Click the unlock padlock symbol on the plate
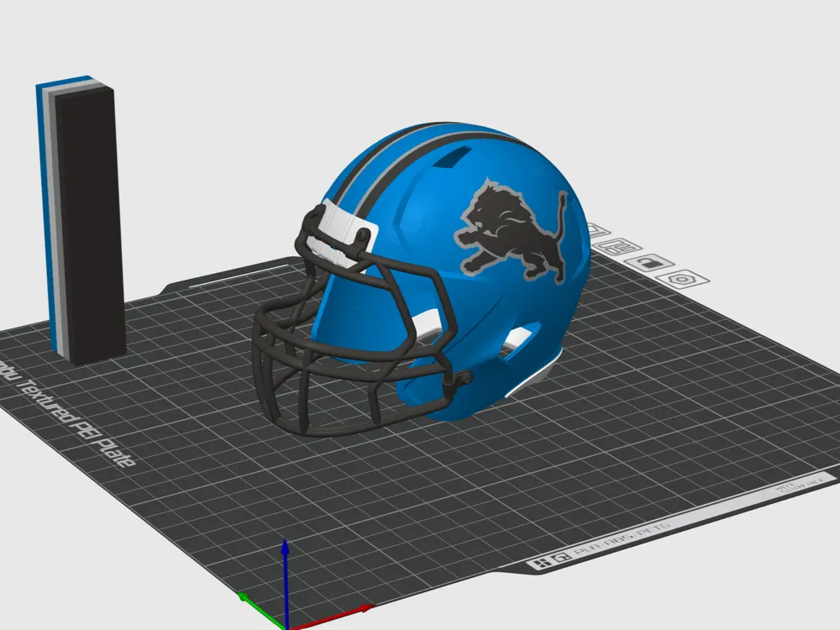The width and height of the screenshot is (840, 630). click(648, 264)
